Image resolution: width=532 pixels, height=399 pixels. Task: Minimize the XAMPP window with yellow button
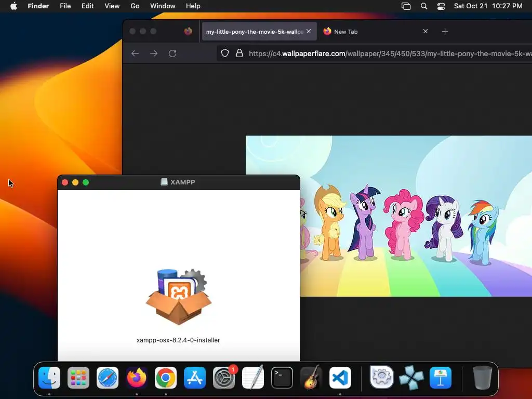point(75,182)
